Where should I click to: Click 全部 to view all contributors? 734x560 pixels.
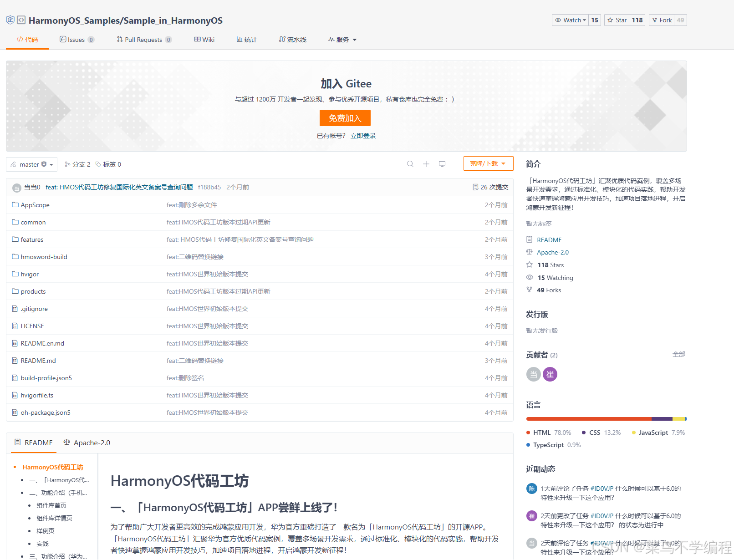pos(679,354)
